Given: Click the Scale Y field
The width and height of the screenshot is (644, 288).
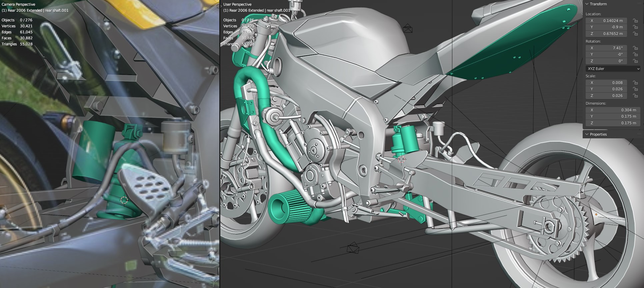Looking at the screenshot, I should coord(606,89).
